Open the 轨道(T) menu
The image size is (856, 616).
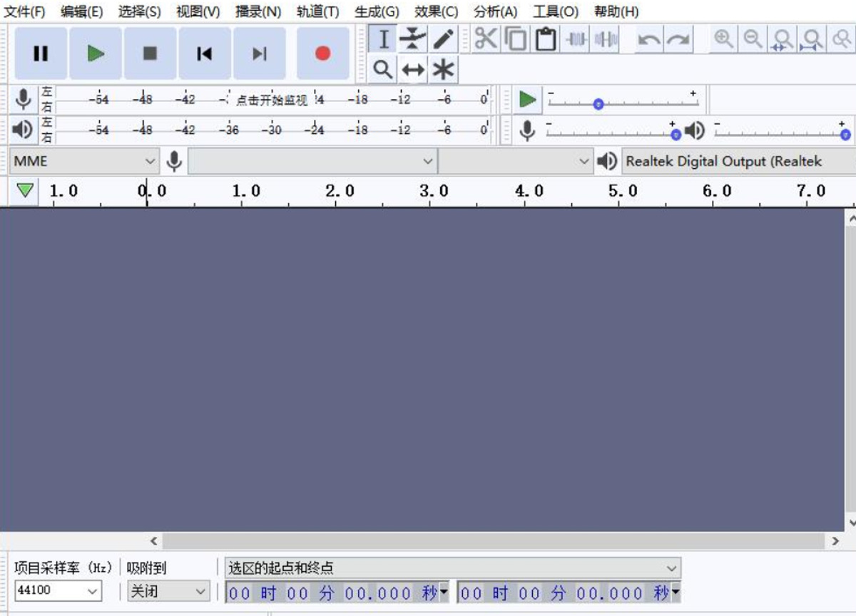coord(317,11)
